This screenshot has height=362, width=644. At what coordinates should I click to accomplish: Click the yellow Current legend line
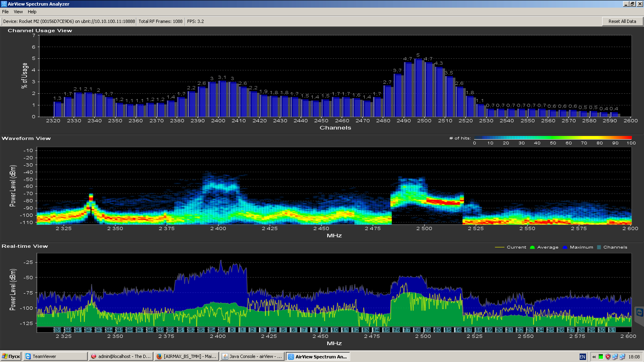click(500, 247)
